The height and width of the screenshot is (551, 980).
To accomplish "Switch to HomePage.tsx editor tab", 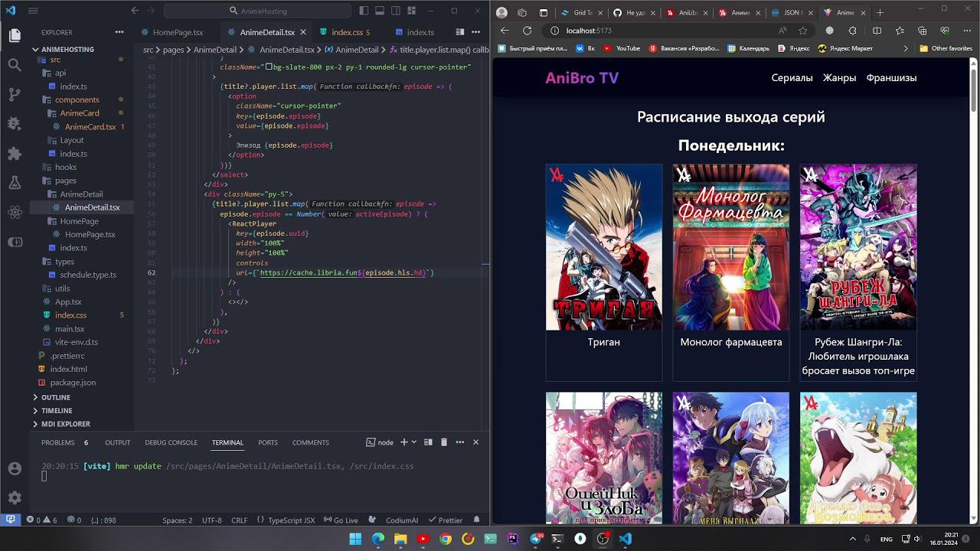I will point(178,32).
